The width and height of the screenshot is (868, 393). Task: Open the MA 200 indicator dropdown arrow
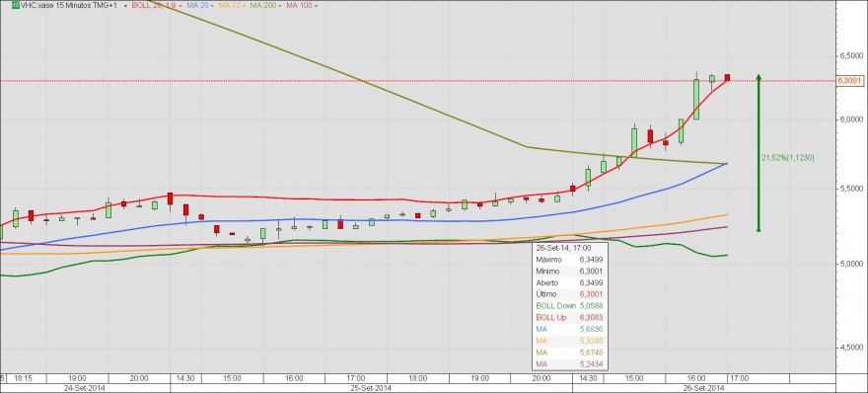281,6
